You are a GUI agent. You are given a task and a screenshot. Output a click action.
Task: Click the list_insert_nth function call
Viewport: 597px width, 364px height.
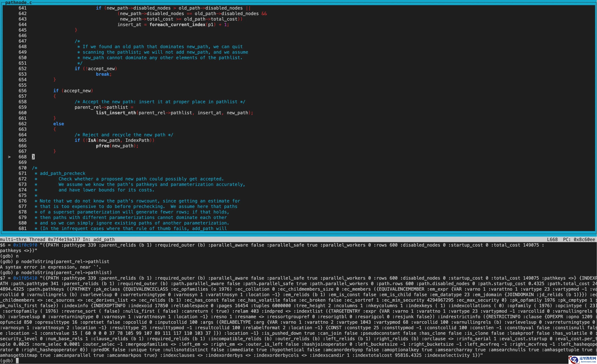pos(116,113)
